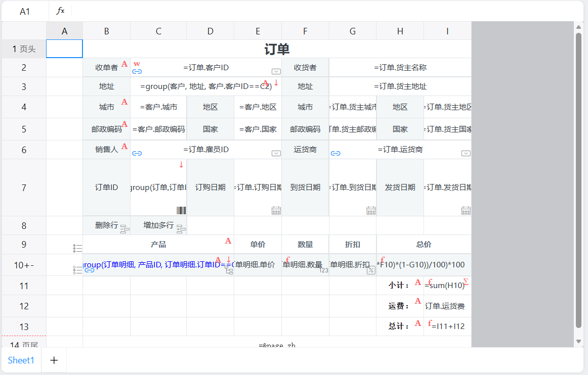Select the =客户.国家 cell
The width and height of the screenshot is (588, 375).
258,129
